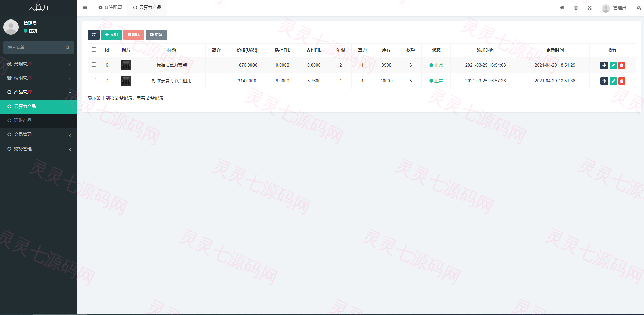The height and width of the screenshot is (315, 644).
Task: Click the 管理员 name in top bar
Action: tap(619, 8)
